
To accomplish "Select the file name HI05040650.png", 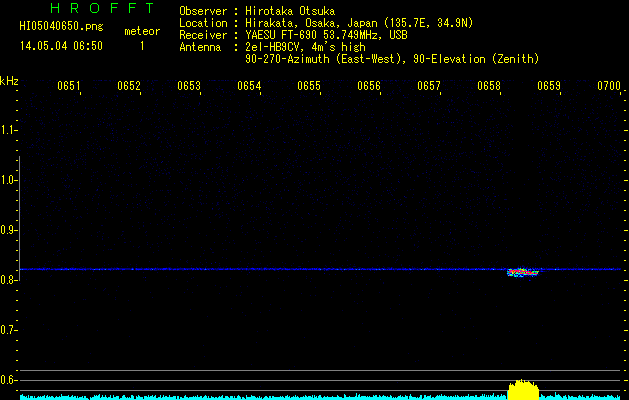I will tap(61, 26).
